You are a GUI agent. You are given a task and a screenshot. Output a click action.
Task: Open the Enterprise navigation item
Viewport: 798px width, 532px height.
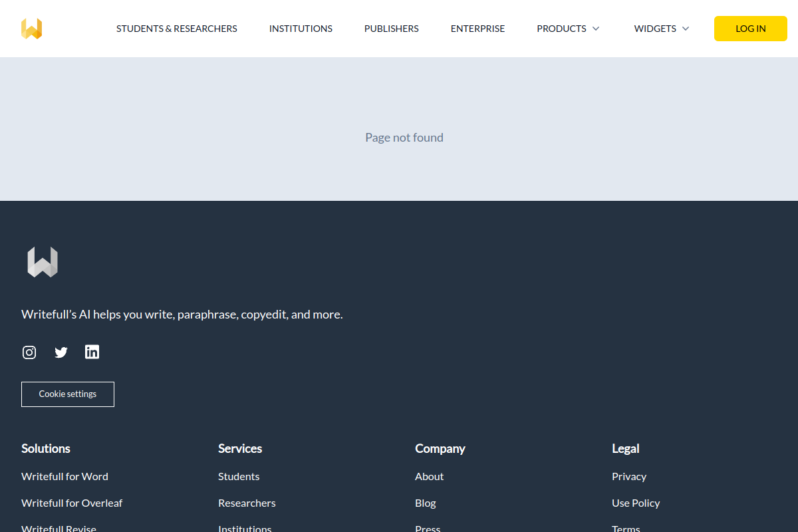(477, 29)
